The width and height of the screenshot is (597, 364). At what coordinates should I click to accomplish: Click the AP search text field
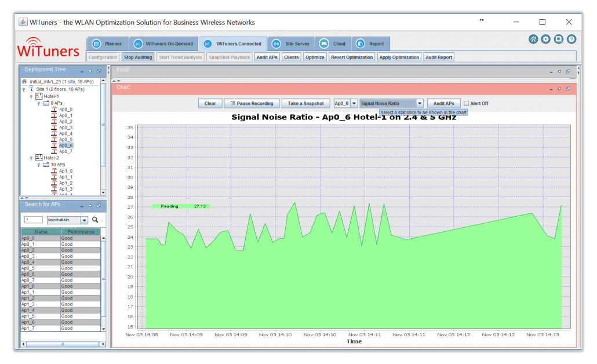34,220
